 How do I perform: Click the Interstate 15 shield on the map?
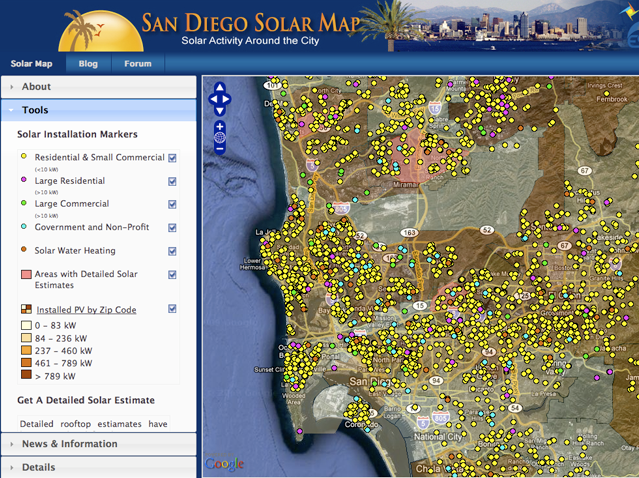(435, 108)
